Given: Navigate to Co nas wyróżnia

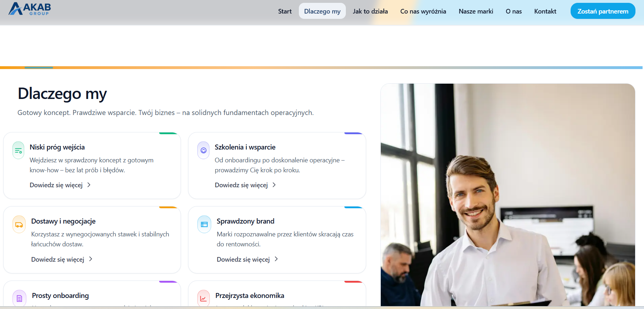Looking at the screenshot, I should tap(423, 11).
